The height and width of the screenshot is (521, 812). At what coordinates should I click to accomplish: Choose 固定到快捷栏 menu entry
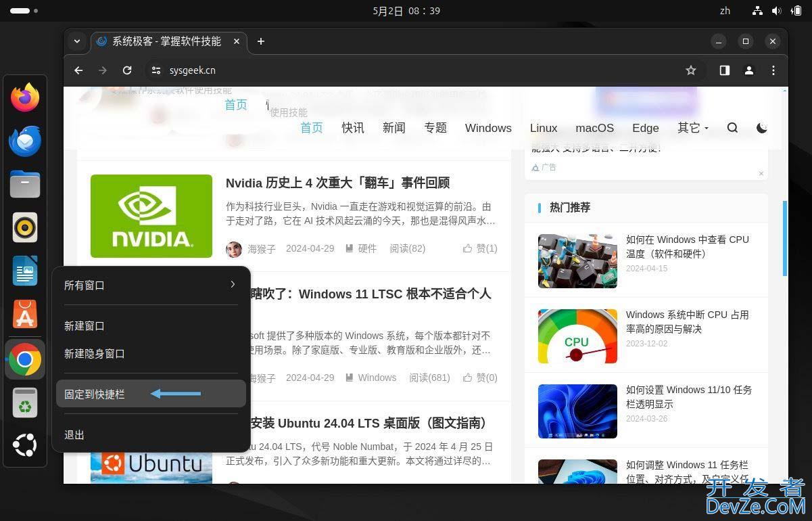coord(151,394)
